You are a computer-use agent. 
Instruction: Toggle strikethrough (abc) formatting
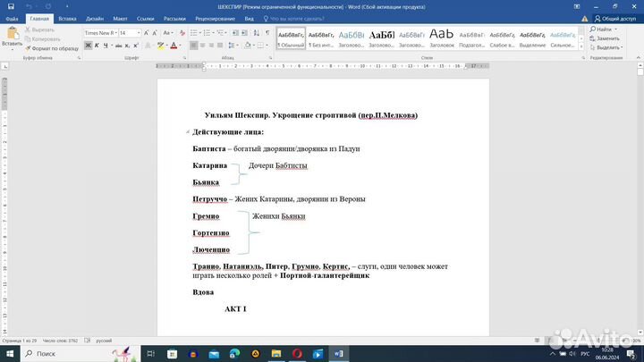pyautogui.click(x=118, y=46)
